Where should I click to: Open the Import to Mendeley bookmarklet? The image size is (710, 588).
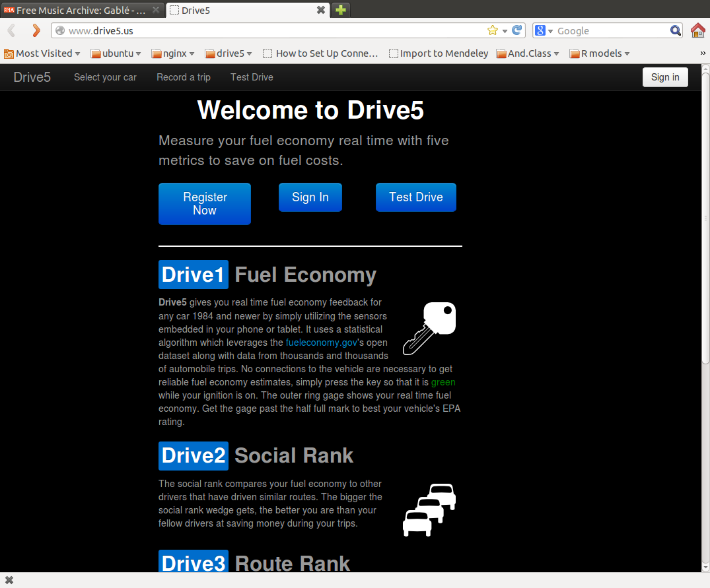(439, 53)
